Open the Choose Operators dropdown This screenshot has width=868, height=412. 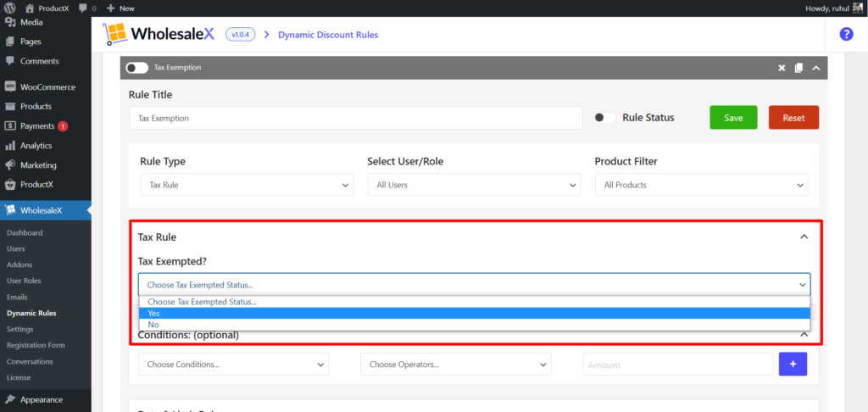(x=455, y=365)
